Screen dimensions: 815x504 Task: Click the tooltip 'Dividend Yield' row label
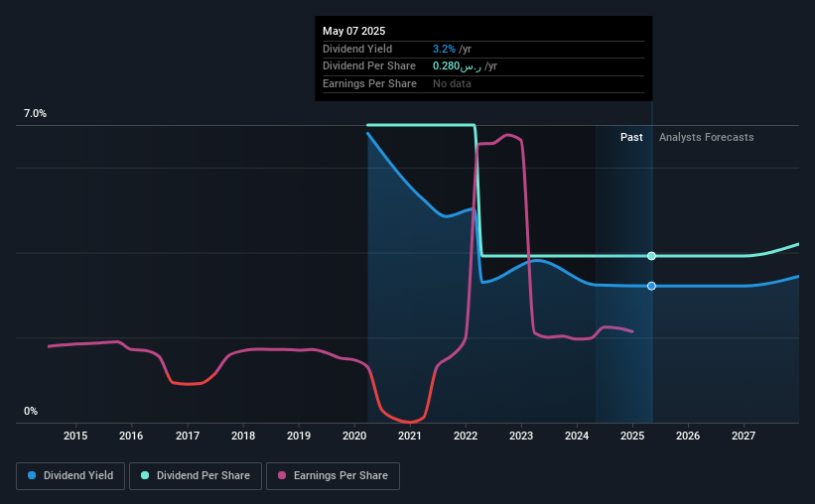tap(357, 49)
